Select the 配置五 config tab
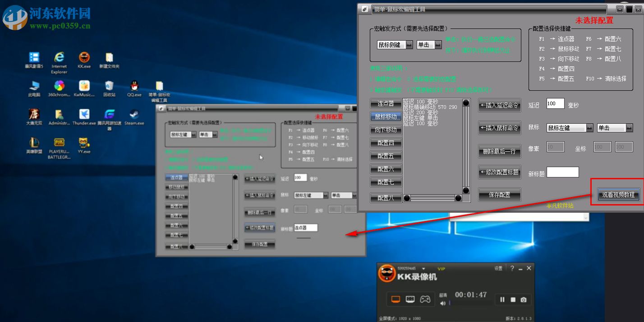 386,156
